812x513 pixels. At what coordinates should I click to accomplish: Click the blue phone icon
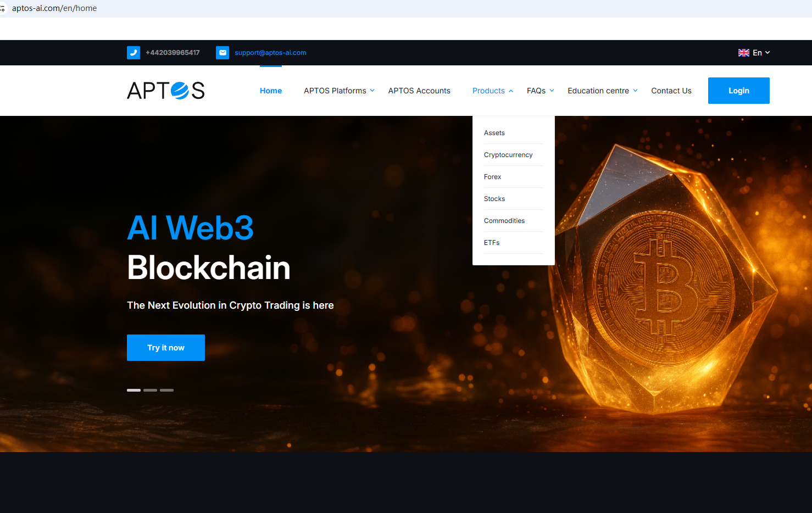(x=134, y=53)
